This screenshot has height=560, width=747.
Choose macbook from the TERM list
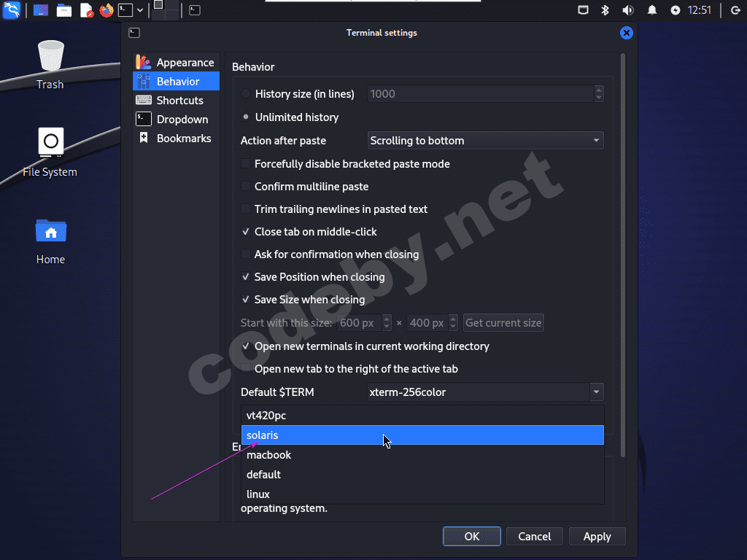422,455
